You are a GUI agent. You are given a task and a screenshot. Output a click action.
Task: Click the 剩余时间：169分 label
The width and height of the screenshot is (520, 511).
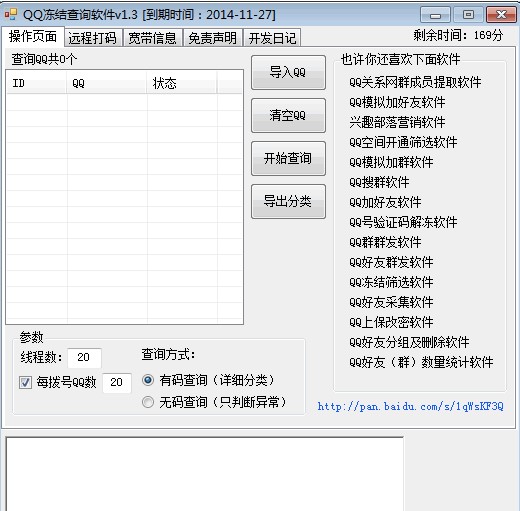pyautogui.click(x=458, y=35)
